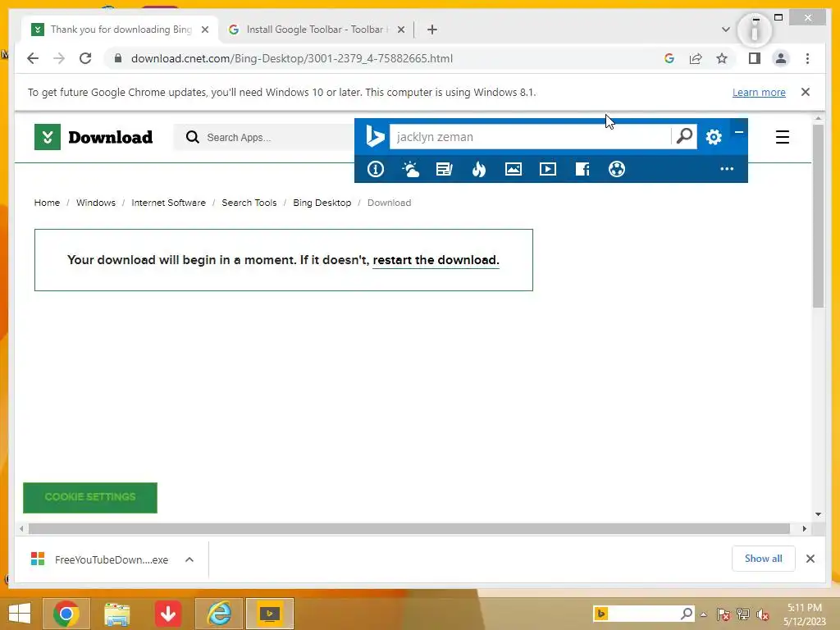Open Search Tools breadcrumb
The image size is (840, 630).
point(249,203)
